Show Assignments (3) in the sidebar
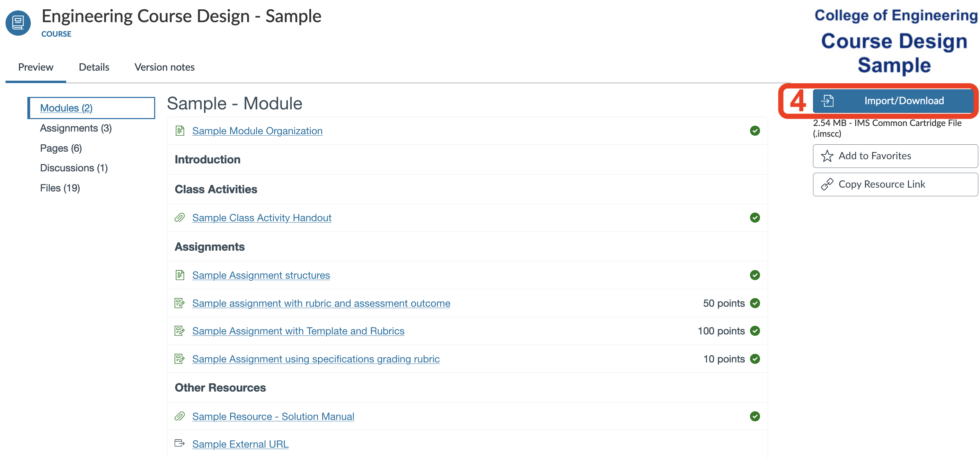Viewport: 980px width, 458px height. (x=76, y=128)
